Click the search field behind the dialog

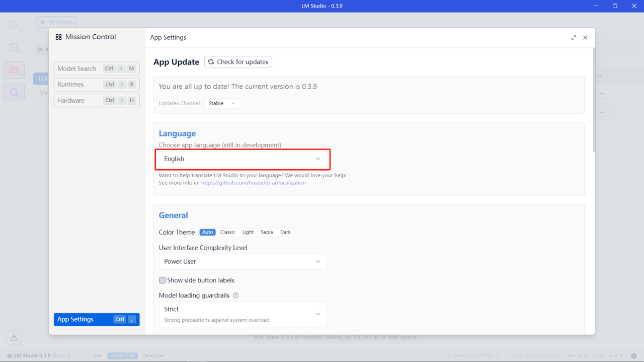coord(616,49)
